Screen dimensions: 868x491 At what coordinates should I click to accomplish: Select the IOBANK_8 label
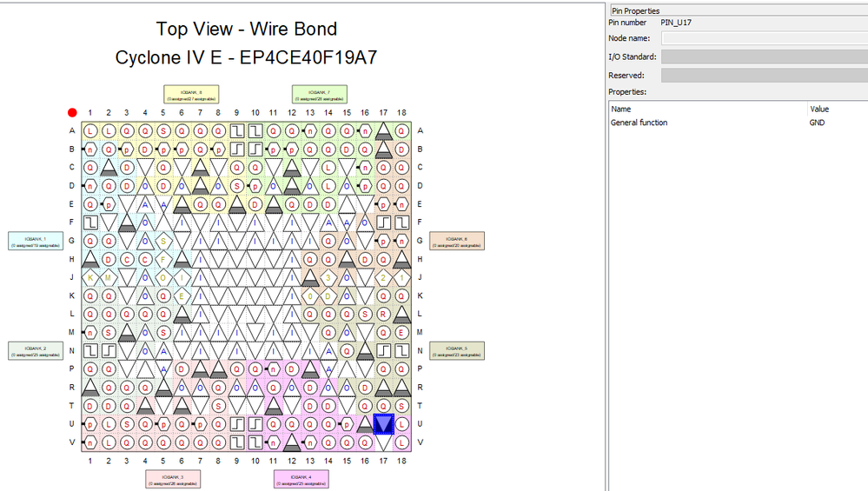pyautogui.click(x=191, y=95)
